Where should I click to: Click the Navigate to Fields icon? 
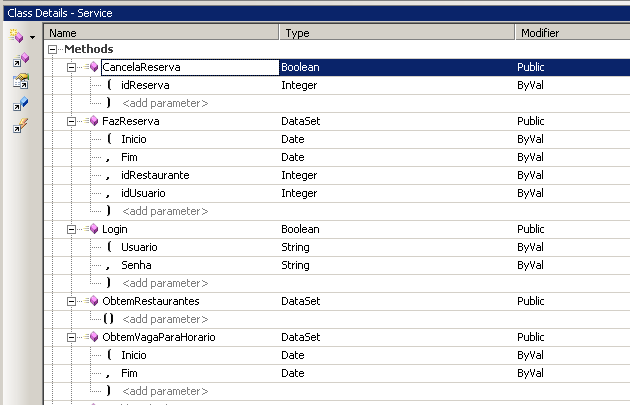pyautogui.click(x=20, y=103)
